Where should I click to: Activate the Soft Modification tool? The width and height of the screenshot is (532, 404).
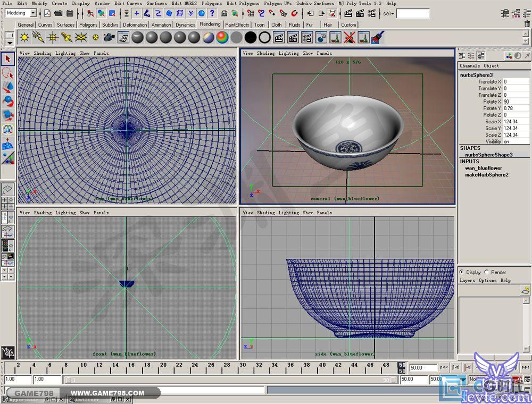[x=8, y=144]
